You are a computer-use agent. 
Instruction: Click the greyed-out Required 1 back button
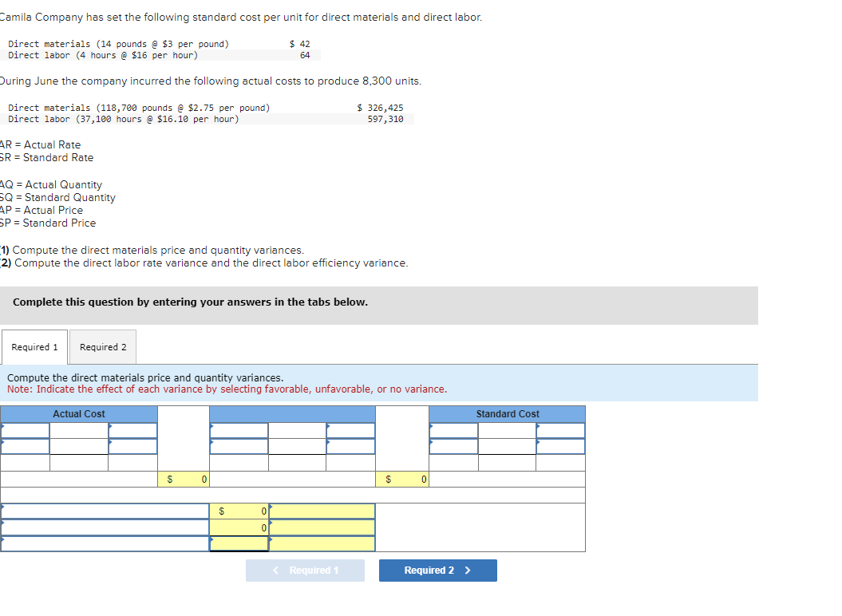(x=305, y=571)
